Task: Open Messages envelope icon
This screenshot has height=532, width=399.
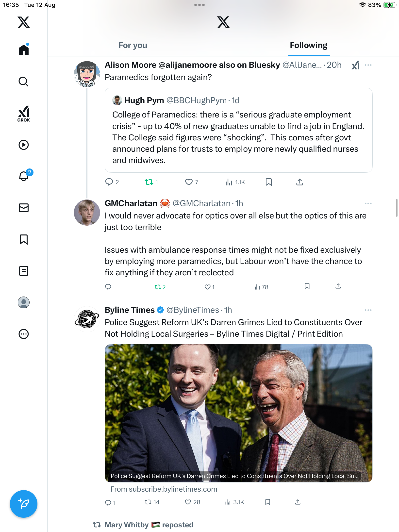Action: [24, 208]
